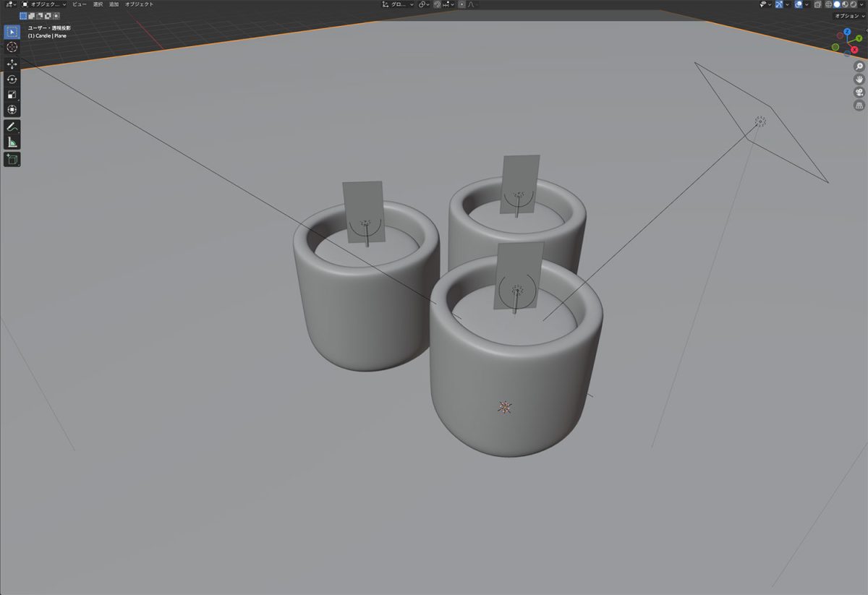Toggle perspective/orthographic grid icon
The image size is (868, 595).
pyautogui.click(x=859, y=106)
